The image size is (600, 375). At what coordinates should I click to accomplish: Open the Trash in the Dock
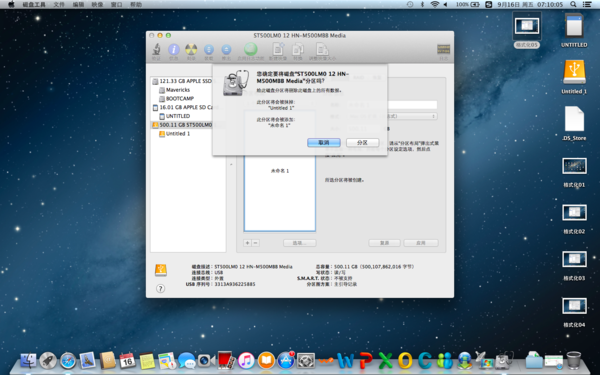[574, 360]
